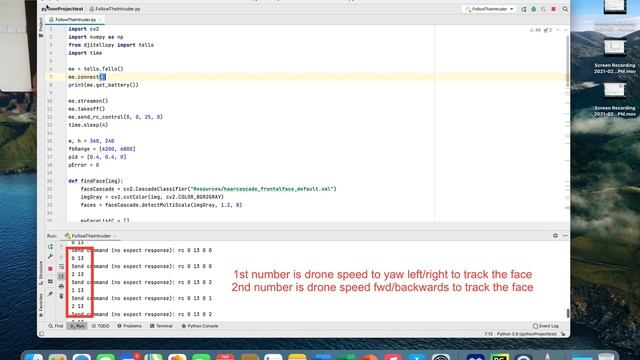
Task: Click the down-arrow stack trace icon in console
Action: click(61, 257)
